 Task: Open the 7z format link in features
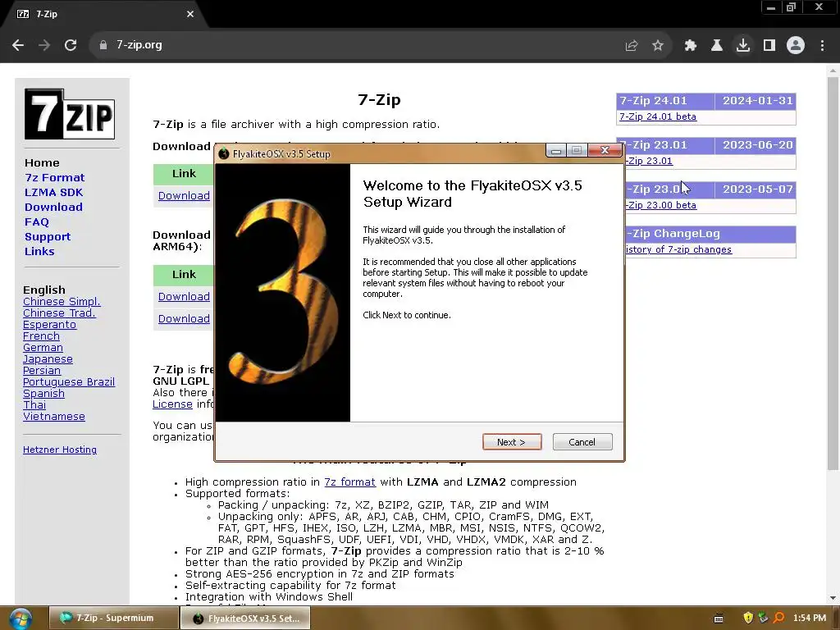pyautogui.click(x=349, y=482)
